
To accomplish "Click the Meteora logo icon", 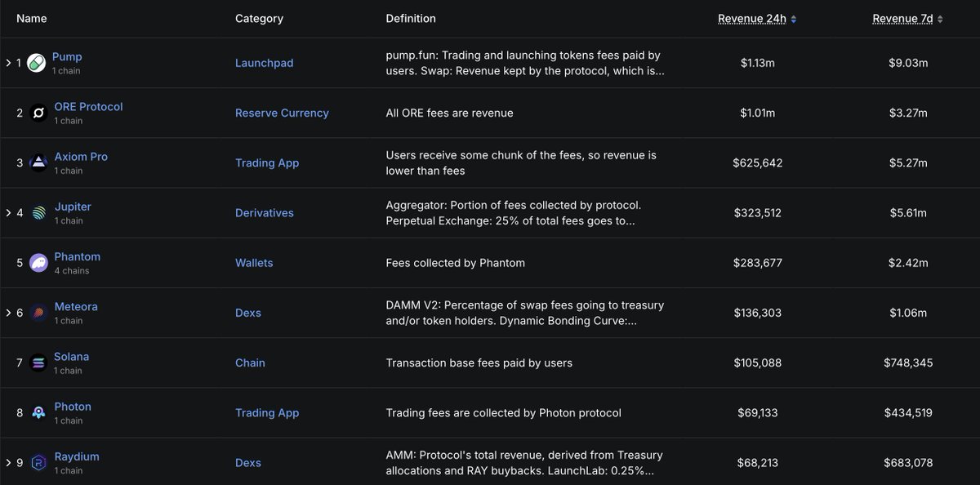I will (x=38, y=313).
